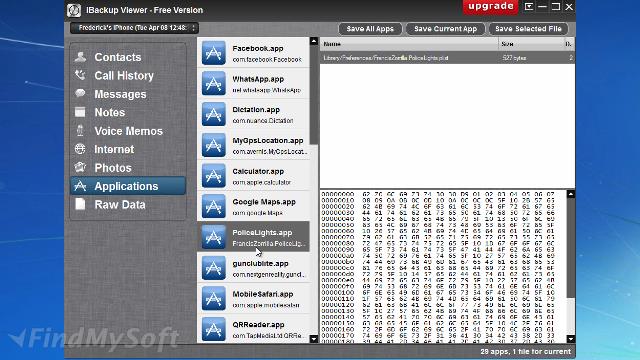
Task: Open the Internet section label
Action: point(114,149)
